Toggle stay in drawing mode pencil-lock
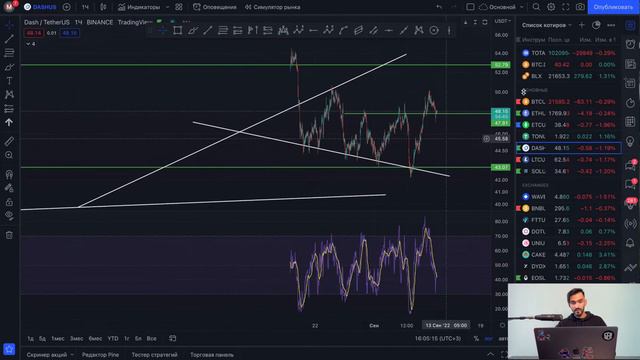 click(9, 188)
